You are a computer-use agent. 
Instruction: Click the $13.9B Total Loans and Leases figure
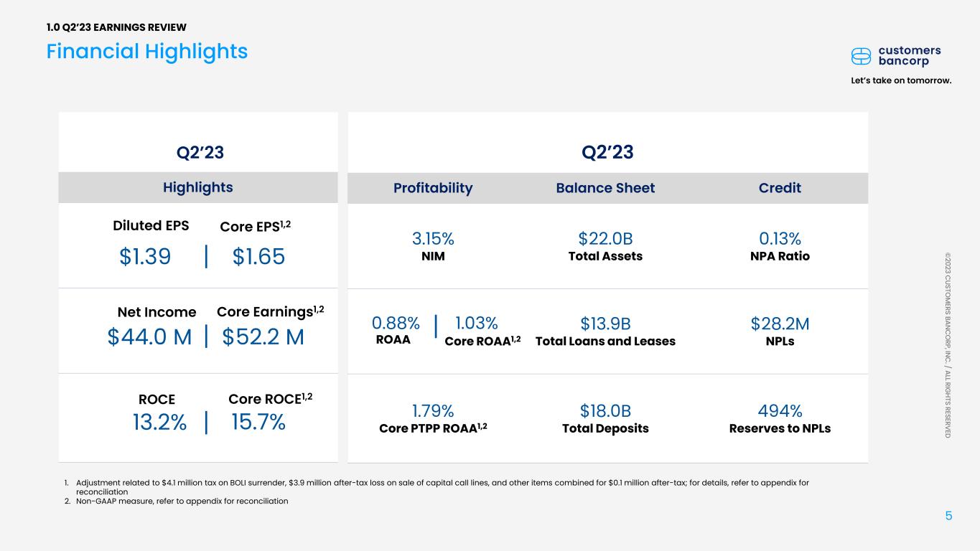605,324
